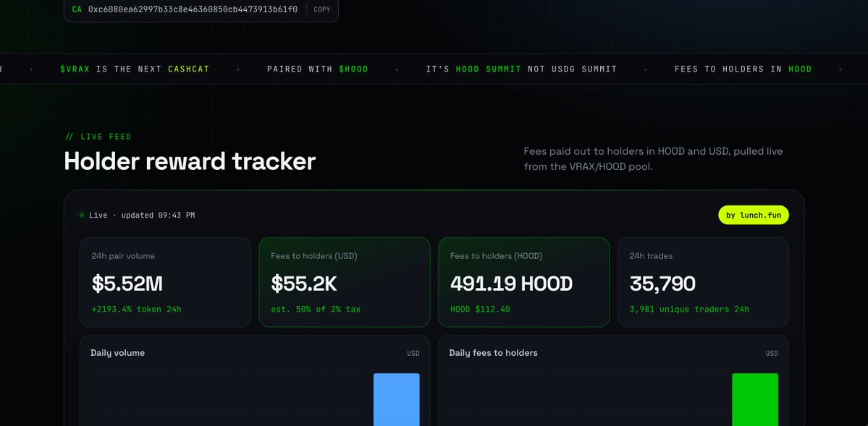
Task: Click the USD label on Daily fees chart
Action: pos(772,354)
